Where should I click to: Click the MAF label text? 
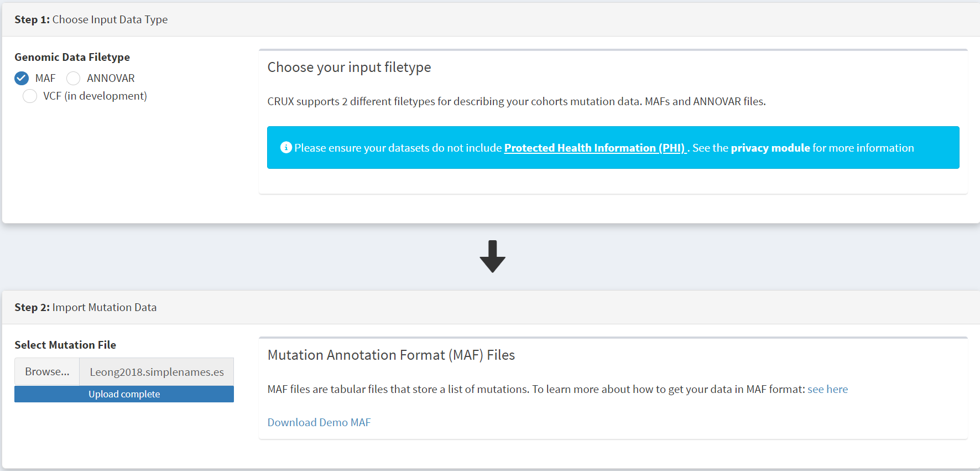point(45,78)
